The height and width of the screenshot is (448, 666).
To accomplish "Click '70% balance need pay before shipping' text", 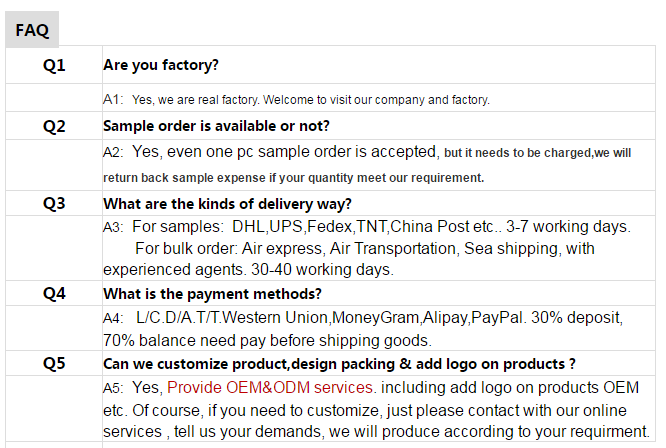I will 267,341.
